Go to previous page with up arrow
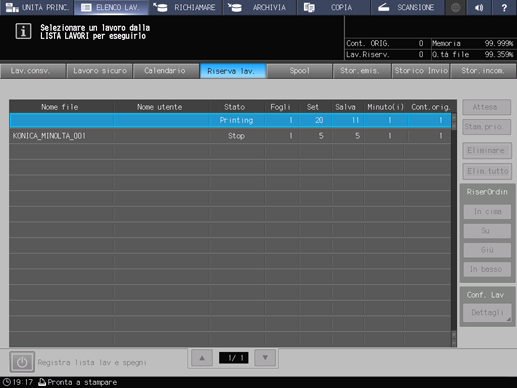Image resolution: width=517 pixels, height=388 pixels. click(202, 358)
